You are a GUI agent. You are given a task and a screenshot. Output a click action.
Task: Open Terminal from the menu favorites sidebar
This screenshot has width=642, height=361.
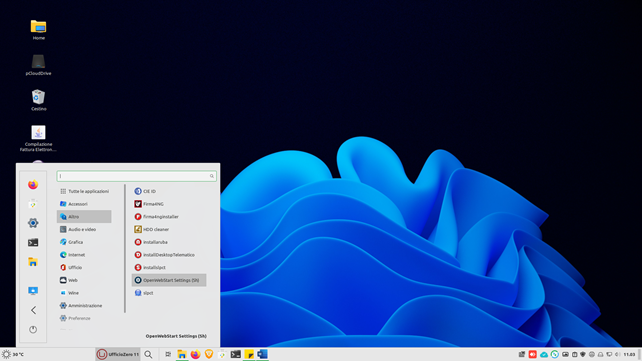(33, 242)
